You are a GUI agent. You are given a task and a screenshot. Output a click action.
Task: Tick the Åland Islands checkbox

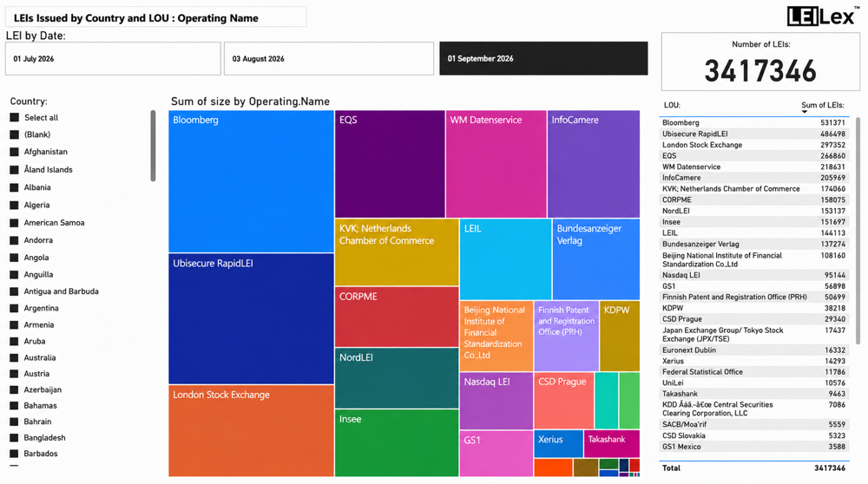click(15, 170)
